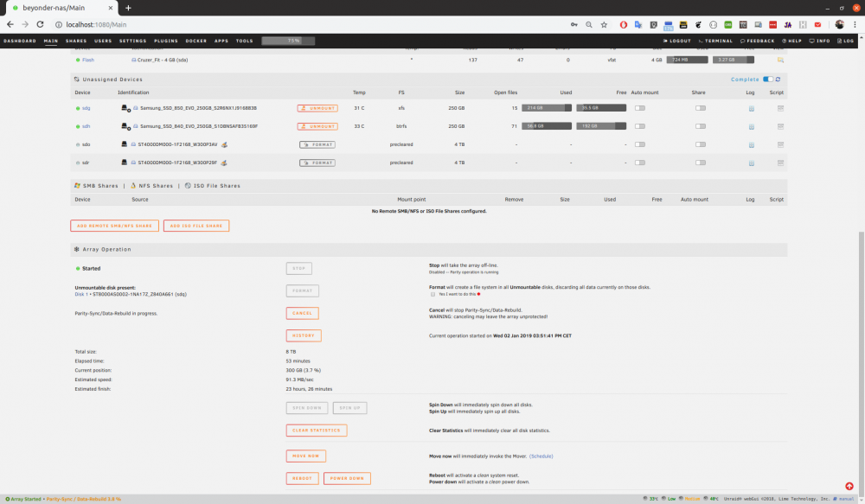Toggle Auto mount for sdr device
Screen dimensions: 865x504
640,163
